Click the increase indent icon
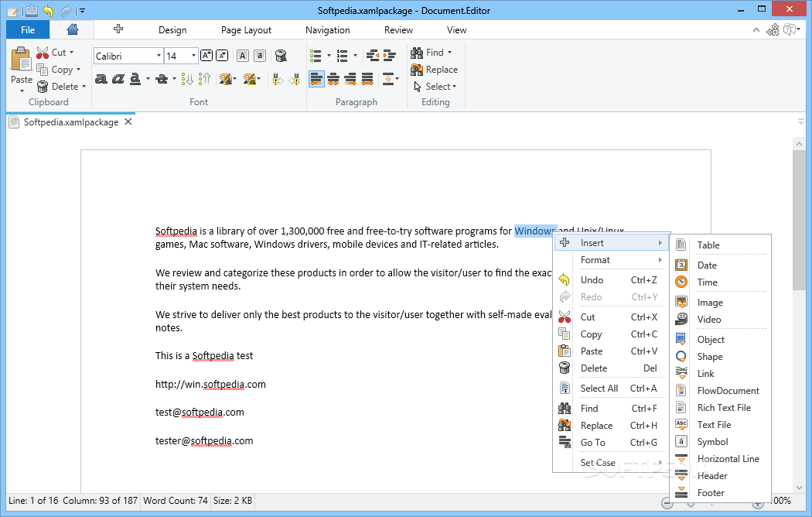This screenshot has height=517, width=812. (390, 56)
